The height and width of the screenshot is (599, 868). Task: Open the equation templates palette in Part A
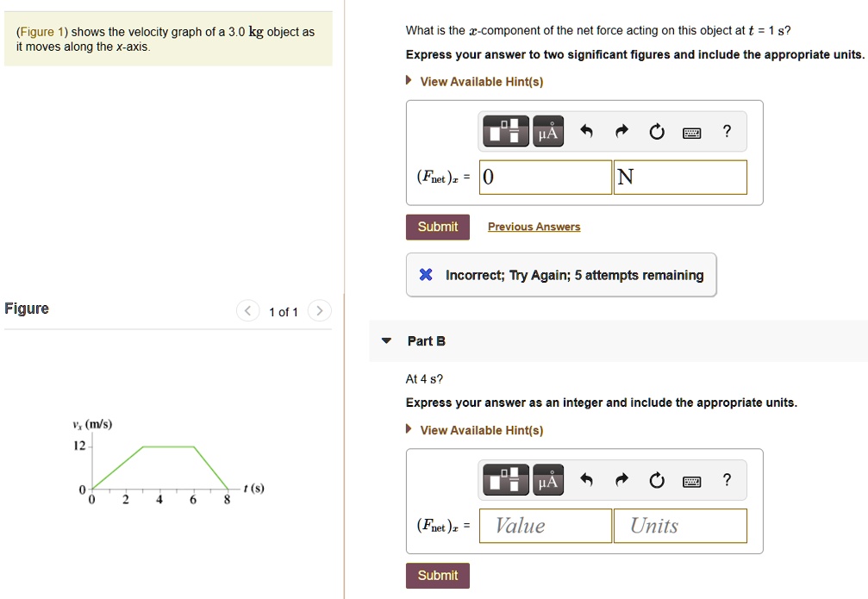[505, 131]
